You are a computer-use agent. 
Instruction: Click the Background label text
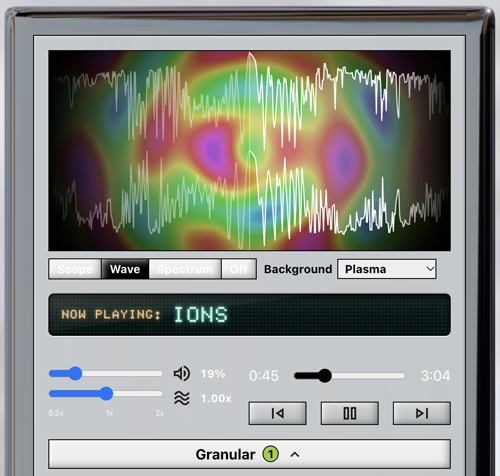pos(298,269)
